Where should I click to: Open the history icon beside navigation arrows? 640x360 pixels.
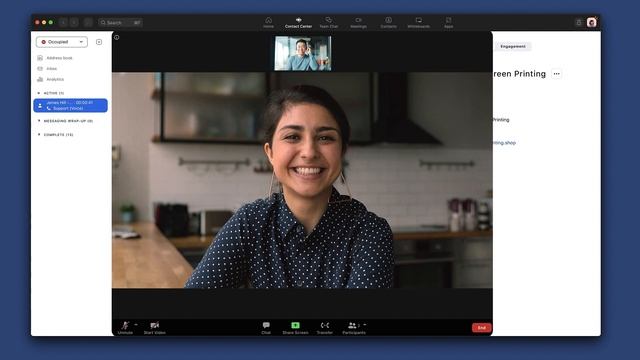click(88, 22)
